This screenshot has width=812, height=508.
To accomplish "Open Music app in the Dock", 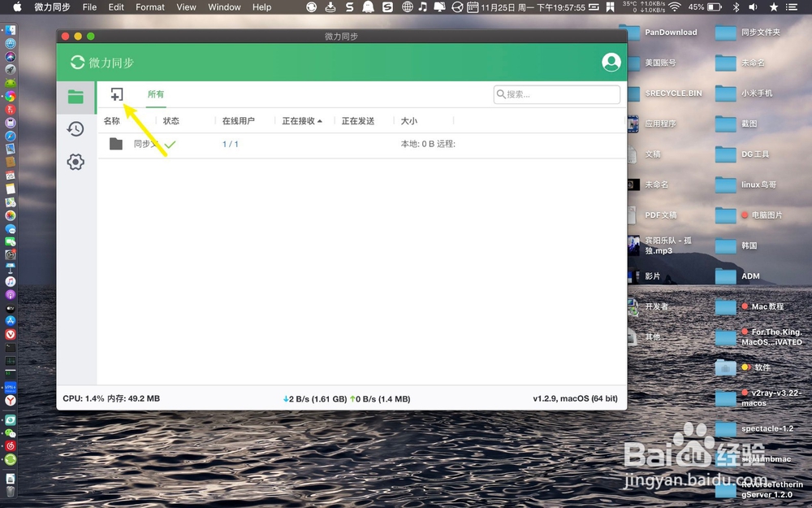I will point(11,281).
